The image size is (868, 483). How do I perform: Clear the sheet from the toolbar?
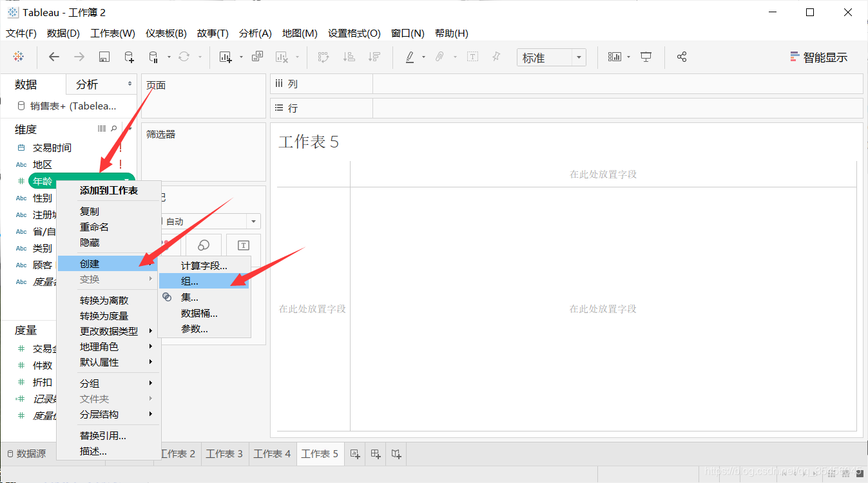(x=282, y=57)
